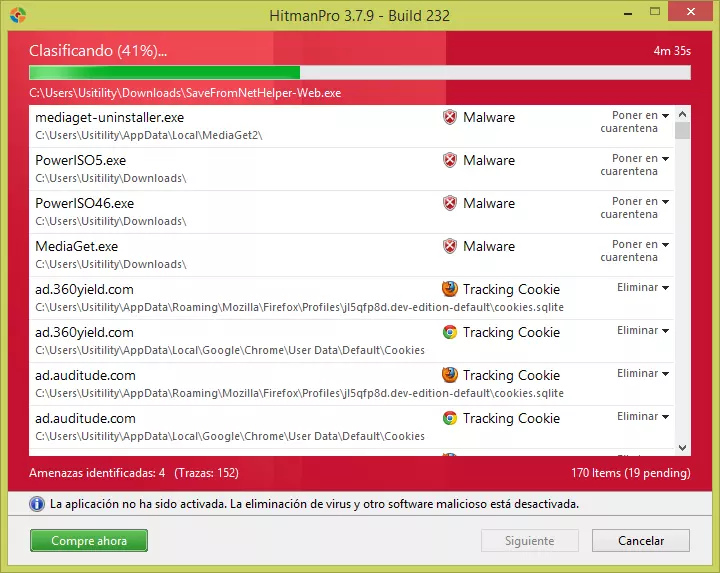720x573 pixels.
Task: Close the HitmanPro window
Action: coord(691,11)
